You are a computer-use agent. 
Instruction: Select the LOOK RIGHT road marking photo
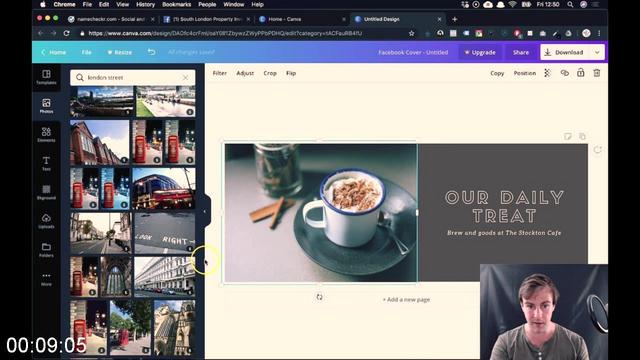165,233
